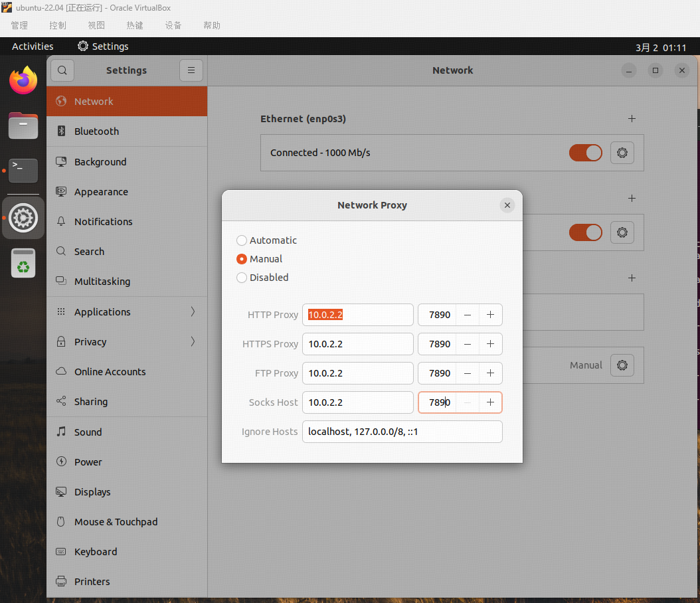Toggle the Ethernet Connected switch off

click(585, 153)
